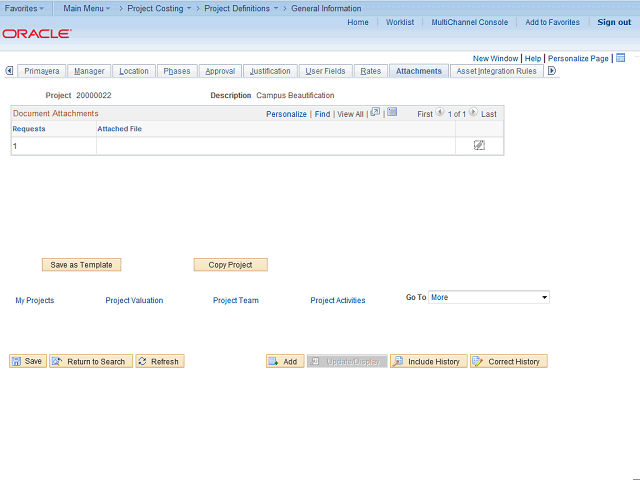The image size is (640, 480).
Task: Click the zoom grid icon in Document Attachments
Action: [x=375, y=112]
